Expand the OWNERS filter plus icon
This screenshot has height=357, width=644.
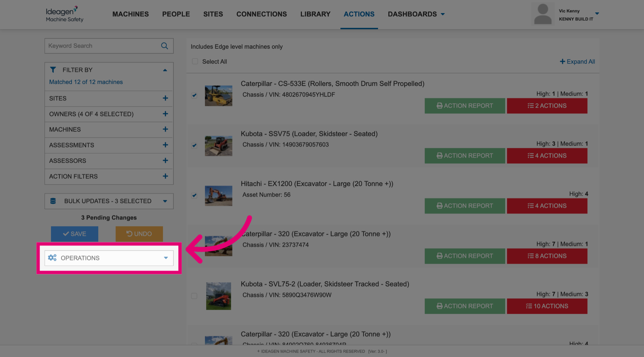(x=165, y=114)
